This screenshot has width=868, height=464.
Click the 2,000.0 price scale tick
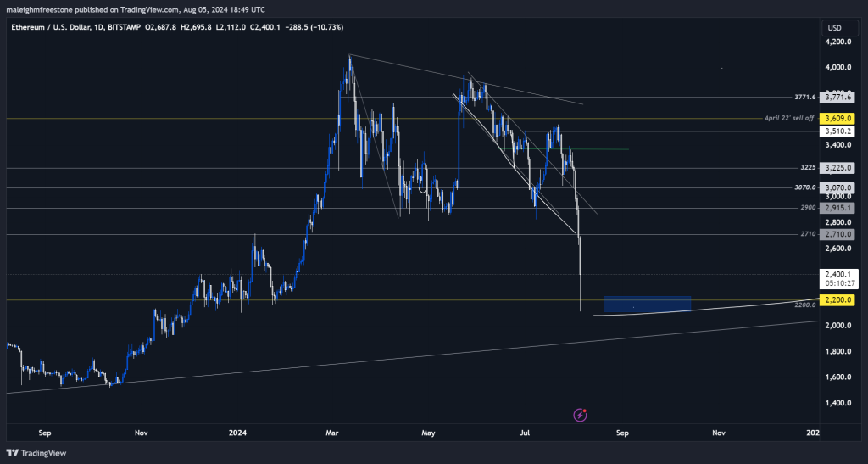pos(837,326)
